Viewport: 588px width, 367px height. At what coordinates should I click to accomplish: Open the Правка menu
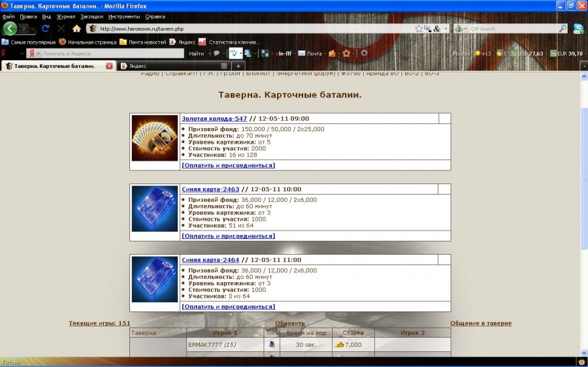point(28,16)
